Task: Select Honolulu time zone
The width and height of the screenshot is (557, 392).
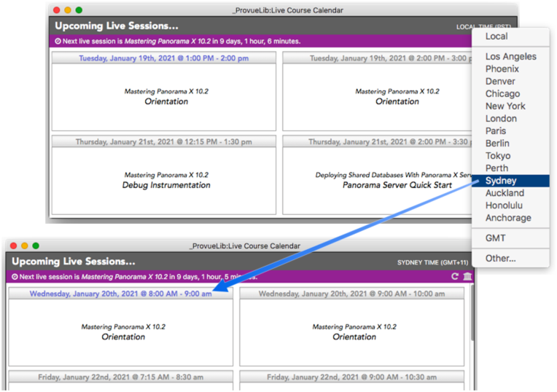Action: tap(510, 205)
